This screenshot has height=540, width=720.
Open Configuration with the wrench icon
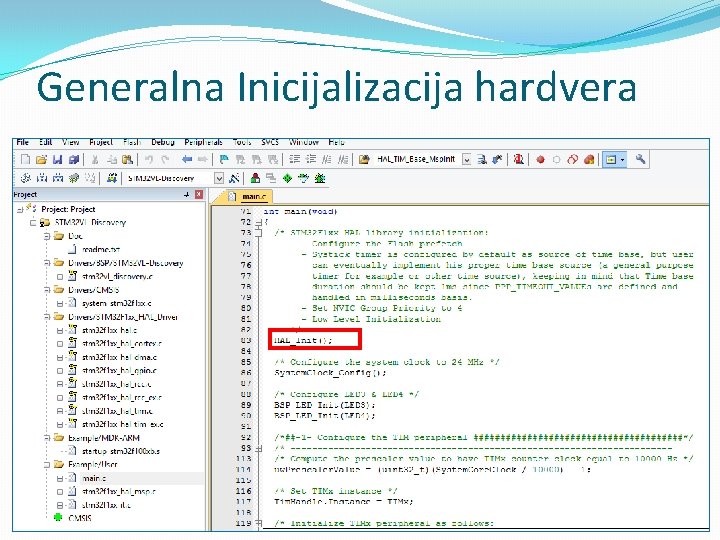tap(641, 159)
